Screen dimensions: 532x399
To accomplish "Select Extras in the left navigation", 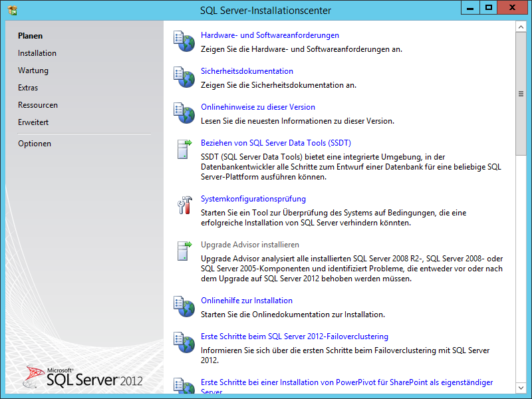I will tap(28, 88).
